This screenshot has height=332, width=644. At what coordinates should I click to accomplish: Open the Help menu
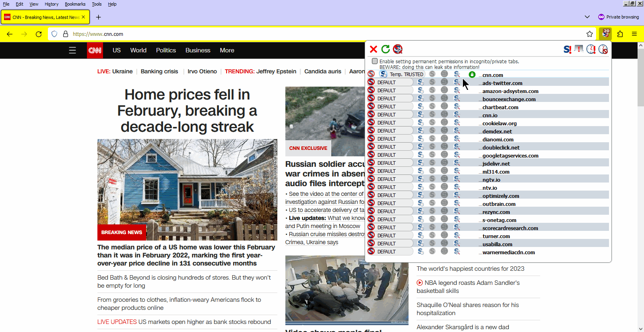pyautogui.click(x=112, y=4)
